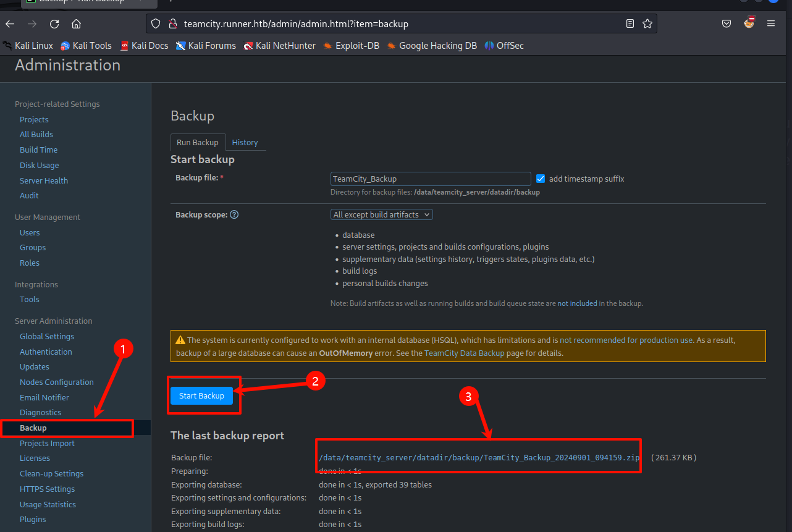This screenshot has height=532, width=792.
Task: Click the Backup scope help question icon
Action: coord(234,215)
